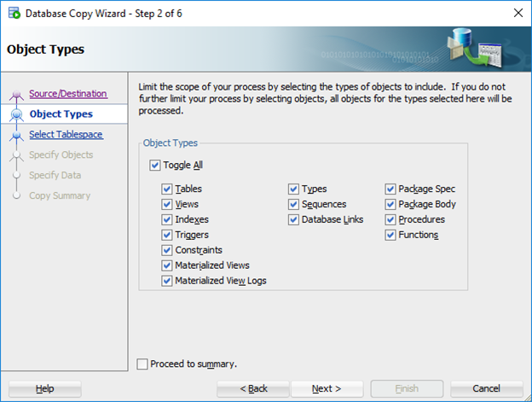Click the Select Tablespace step node icon
The width and height of the screenshot is (532, 402).
point(16,135)
